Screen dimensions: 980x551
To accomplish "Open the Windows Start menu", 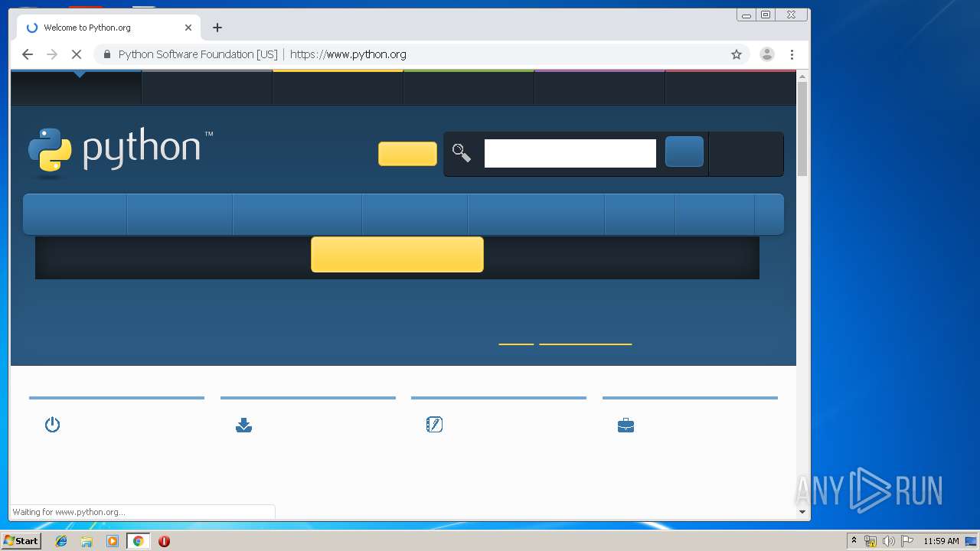I will pyautogui.click(x=21, y=541).
